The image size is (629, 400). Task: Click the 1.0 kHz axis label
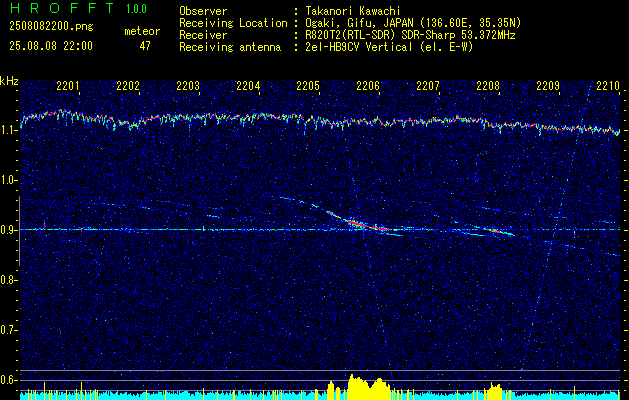click(x=8, y=181)
